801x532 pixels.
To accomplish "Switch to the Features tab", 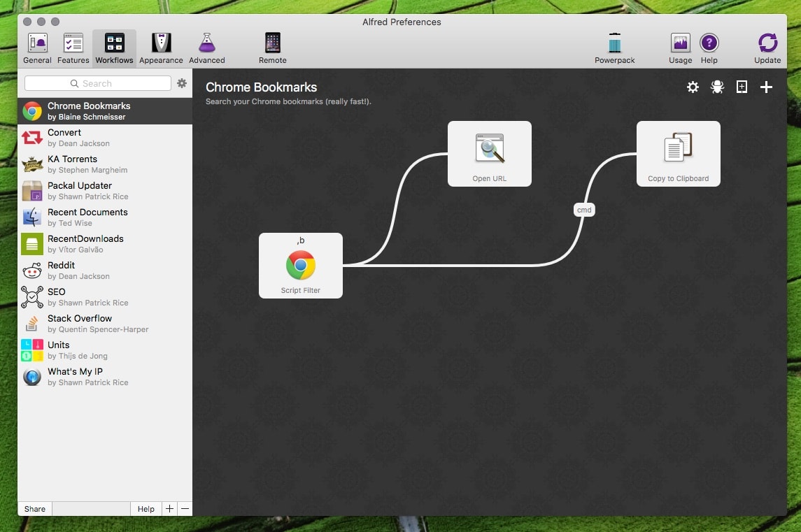I will [73, 48].
